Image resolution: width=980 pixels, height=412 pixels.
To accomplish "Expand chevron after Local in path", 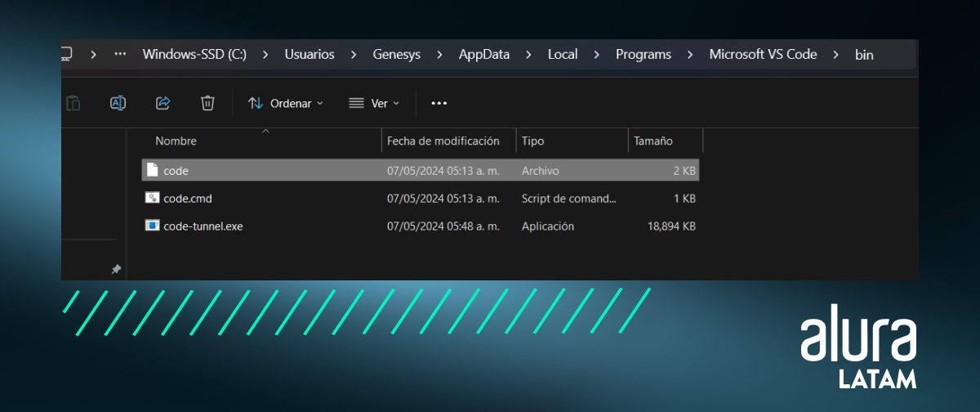I will pos(596,55).
